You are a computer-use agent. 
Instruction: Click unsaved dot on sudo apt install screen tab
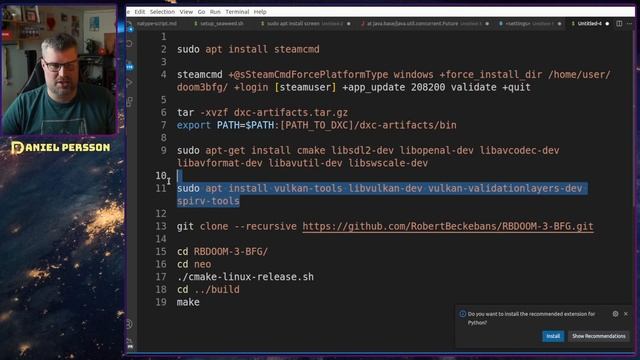coord(349,24)
